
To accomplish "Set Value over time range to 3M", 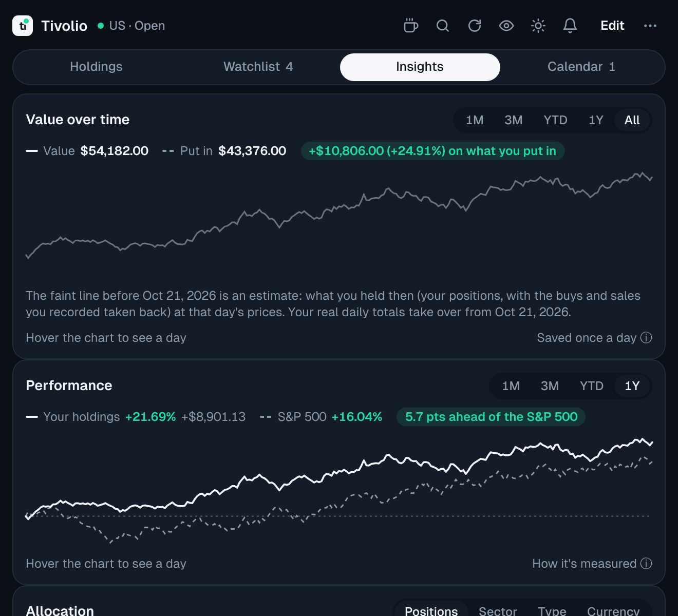I will pos(513,120).
